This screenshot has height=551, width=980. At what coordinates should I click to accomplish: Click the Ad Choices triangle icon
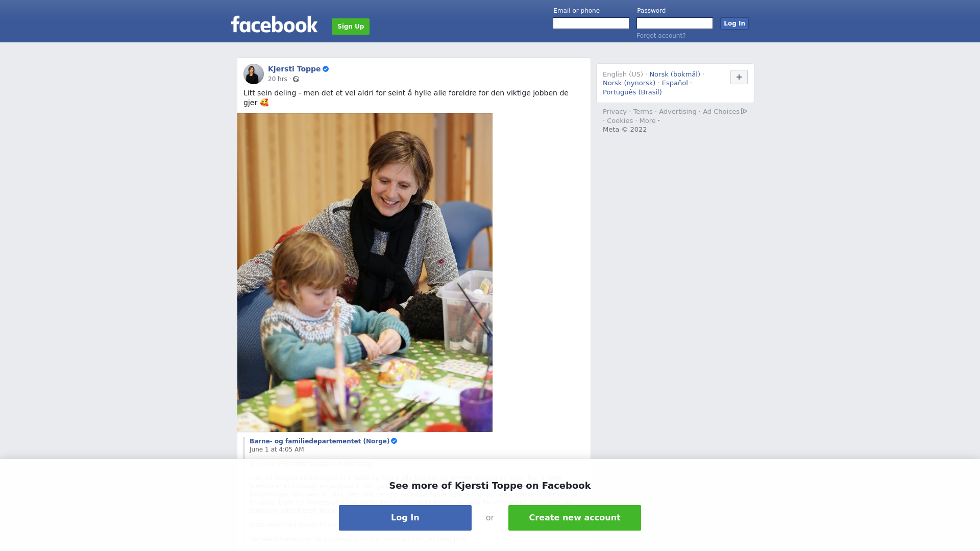[x=744, y=111]
